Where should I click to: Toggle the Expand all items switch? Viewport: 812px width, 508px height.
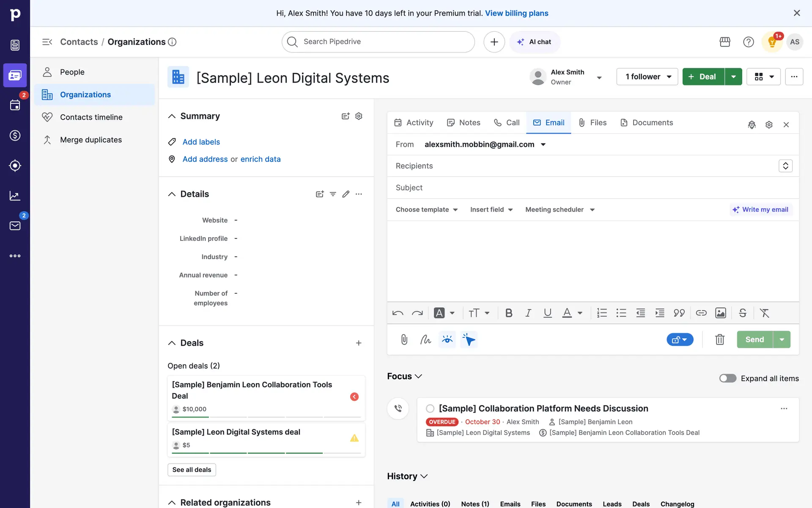click(x=727, y=378)
